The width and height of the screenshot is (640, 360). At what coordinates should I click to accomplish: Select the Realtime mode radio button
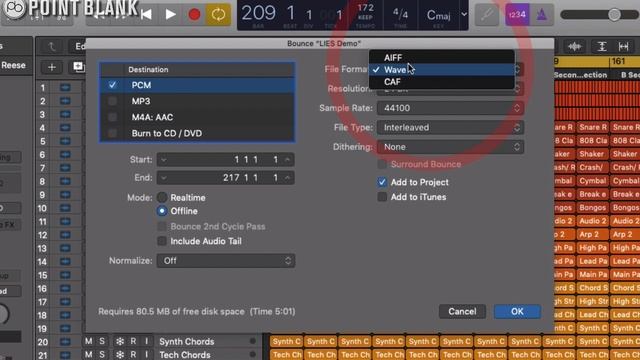(x=162, y=198)
